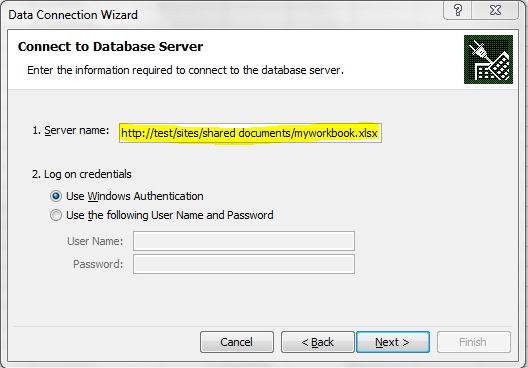Click the User Name text box
528x368 pixels.
pos(244,241)
